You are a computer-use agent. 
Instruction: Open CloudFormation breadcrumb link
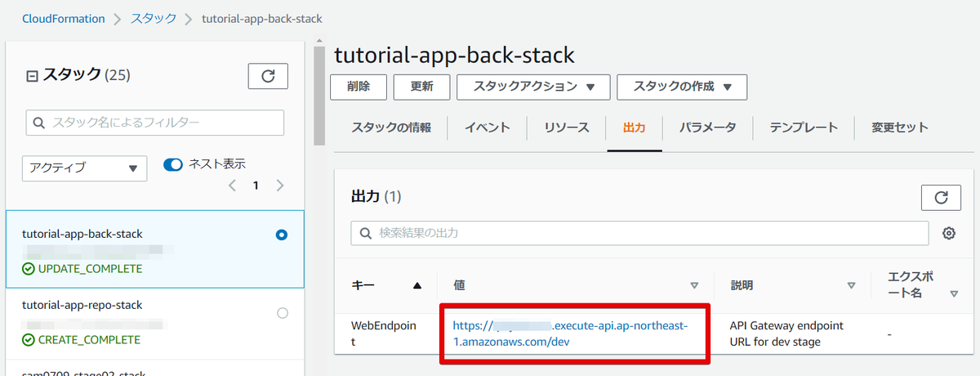tap(64, 18)
